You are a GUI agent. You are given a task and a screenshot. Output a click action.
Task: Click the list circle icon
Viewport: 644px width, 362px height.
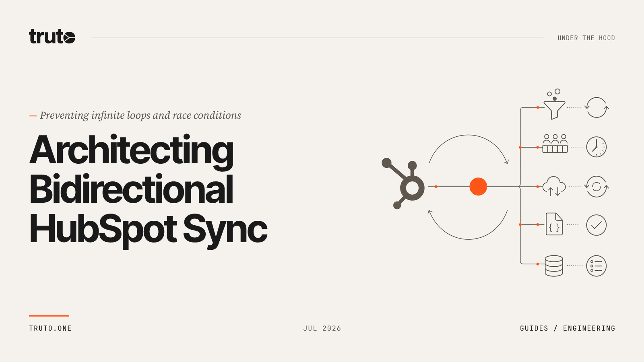point(597,266)
